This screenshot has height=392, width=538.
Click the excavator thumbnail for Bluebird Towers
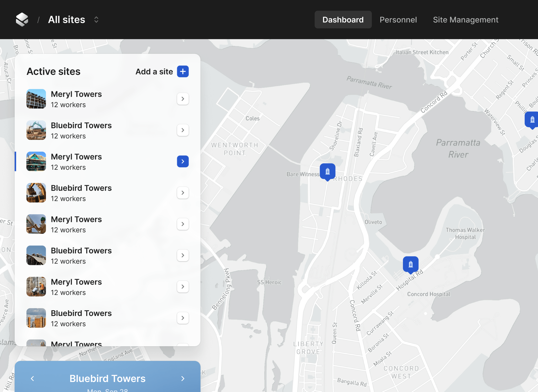(36, 130)
